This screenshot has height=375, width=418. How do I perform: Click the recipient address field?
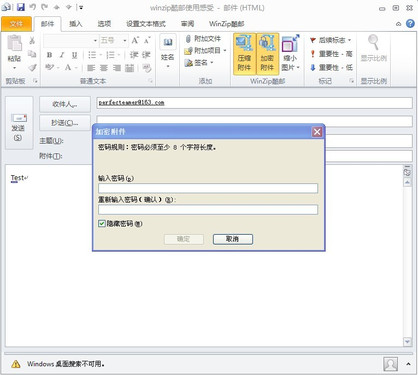point(254,103)
